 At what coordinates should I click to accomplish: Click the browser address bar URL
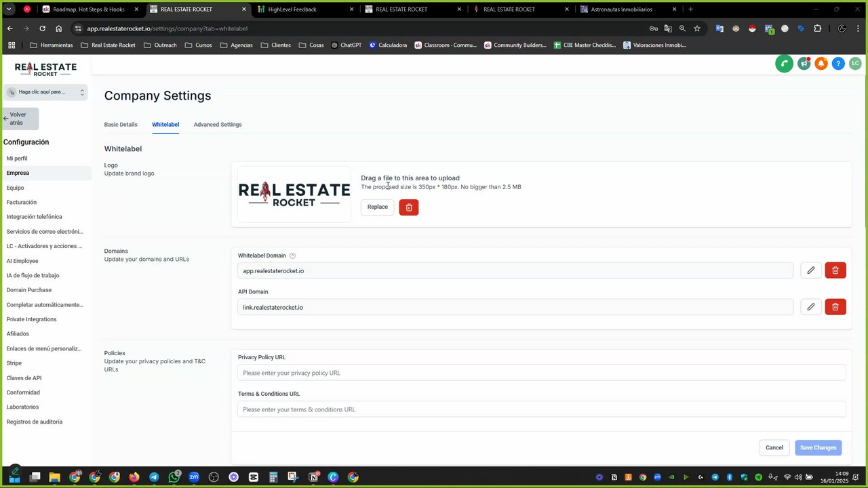click(167, 28)
